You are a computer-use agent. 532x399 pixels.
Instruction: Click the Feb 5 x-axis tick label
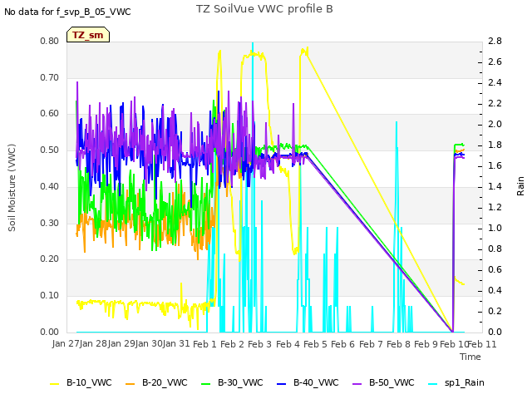(x=315, y=344)
